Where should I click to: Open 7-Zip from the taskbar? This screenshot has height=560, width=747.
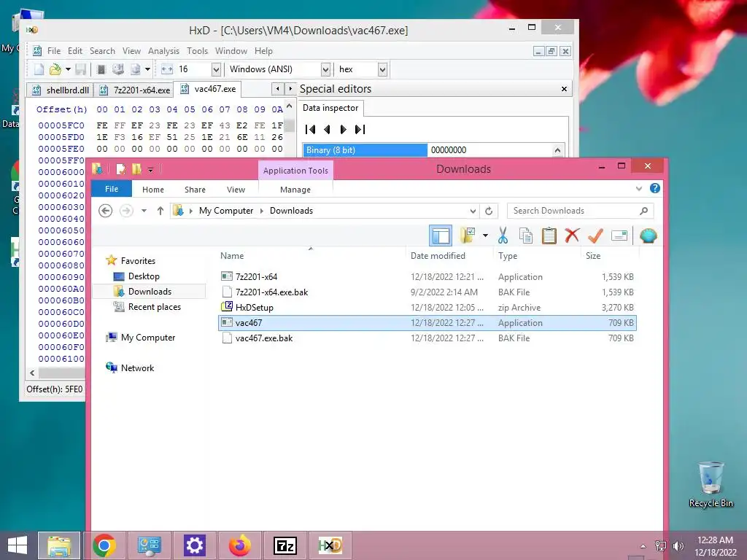pos(285,545)
